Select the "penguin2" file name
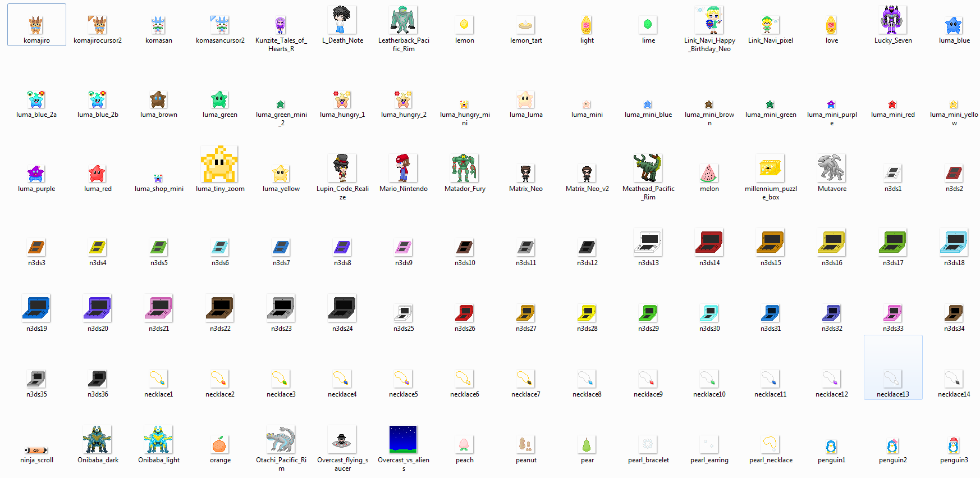980x478 pixels. tap(892, 460)
